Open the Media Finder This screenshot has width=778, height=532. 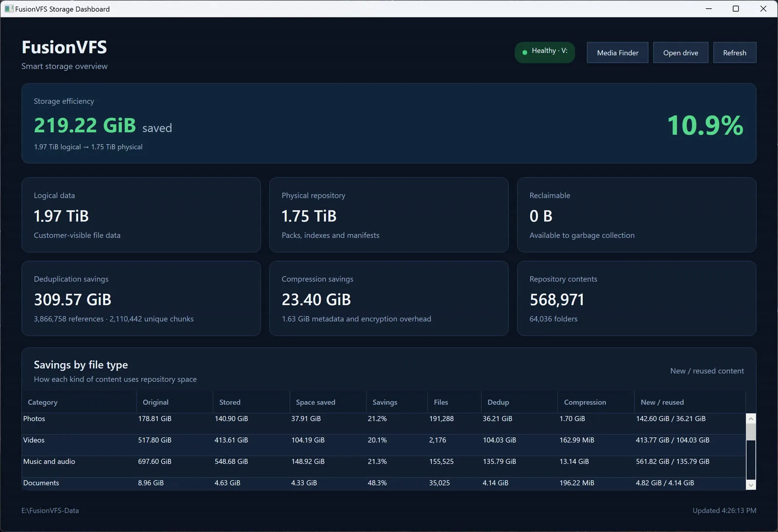pyautogui.click(x=618, y=53)
